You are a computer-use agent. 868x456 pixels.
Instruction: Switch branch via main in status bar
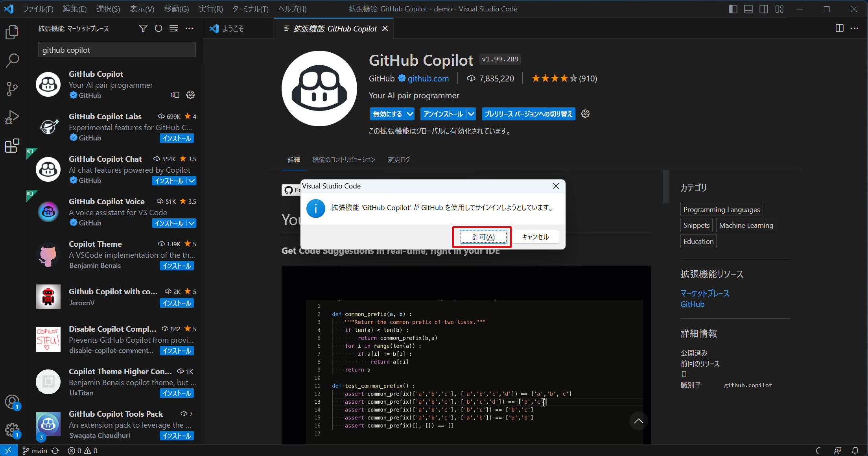(35, 450)
